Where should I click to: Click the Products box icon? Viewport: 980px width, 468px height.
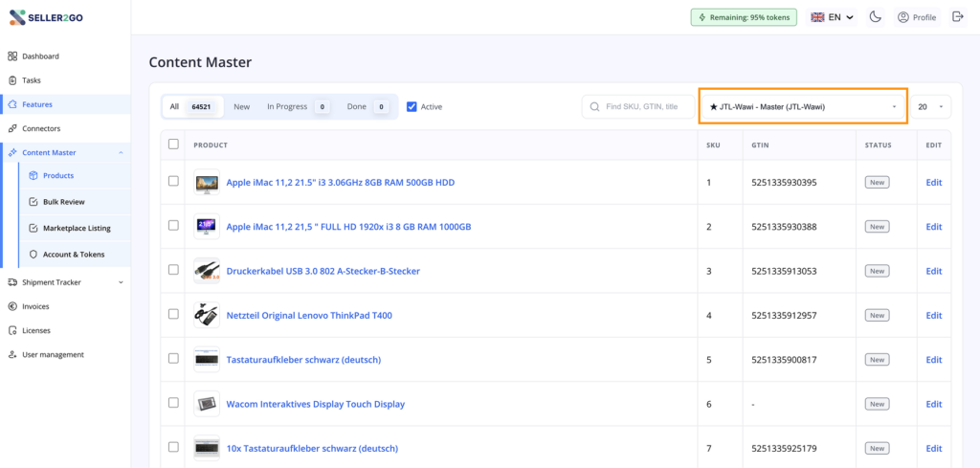click(33, 175)
